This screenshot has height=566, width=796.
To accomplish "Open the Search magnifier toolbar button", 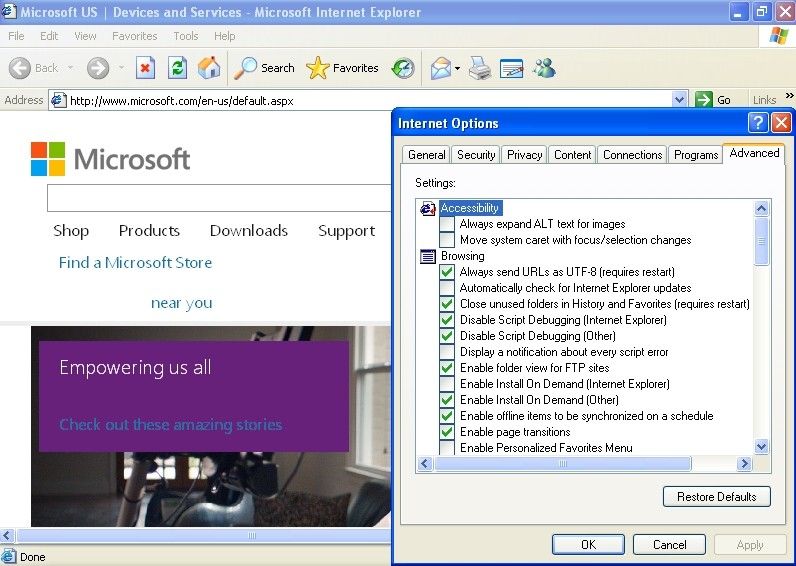I will coord(264,68).
